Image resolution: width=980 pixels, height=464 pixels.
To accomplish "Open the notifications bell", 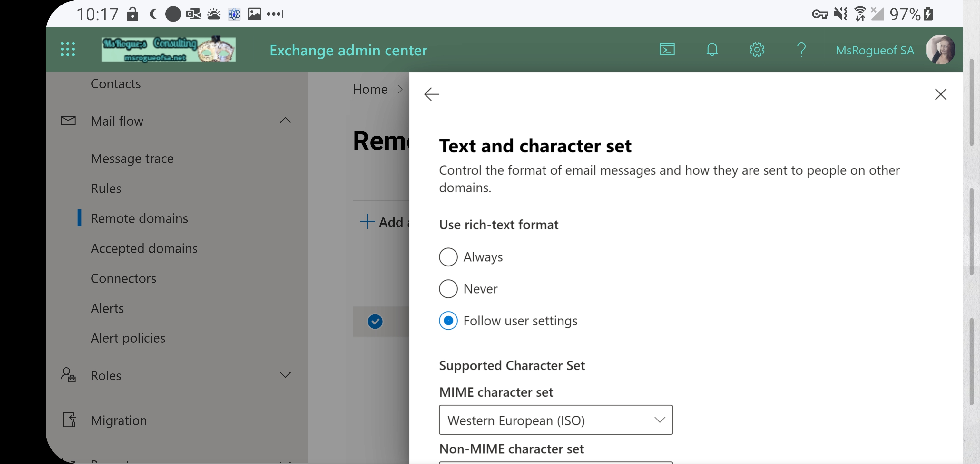I will pyautogui.click(x=712, y=49).
